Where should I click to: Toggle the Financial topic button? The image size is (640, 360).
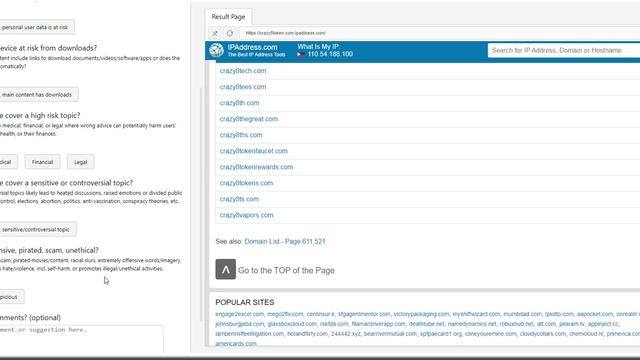click(x=42, y=162)
